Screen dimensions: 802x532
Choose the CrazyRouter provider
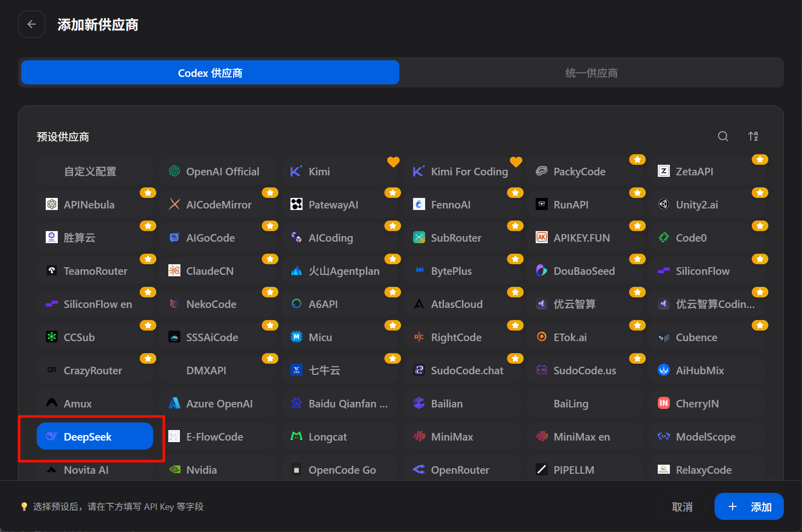click(95, 371)
